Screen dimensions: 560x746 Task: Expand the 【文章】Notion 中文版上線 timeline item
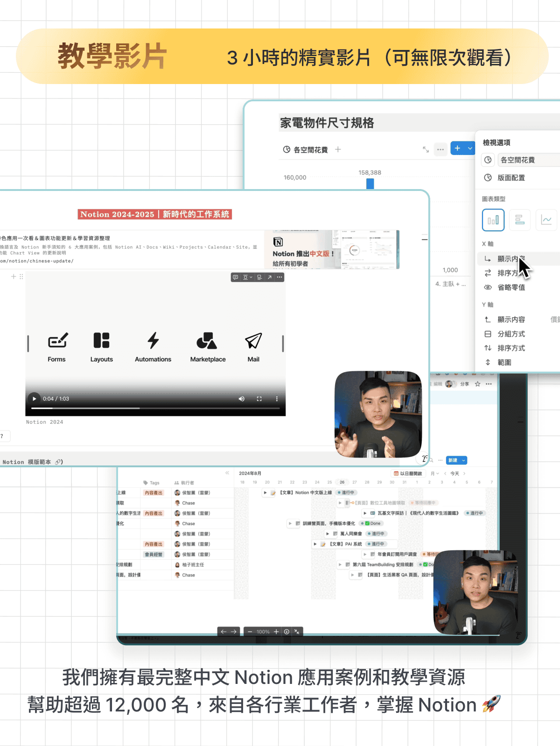266,493
